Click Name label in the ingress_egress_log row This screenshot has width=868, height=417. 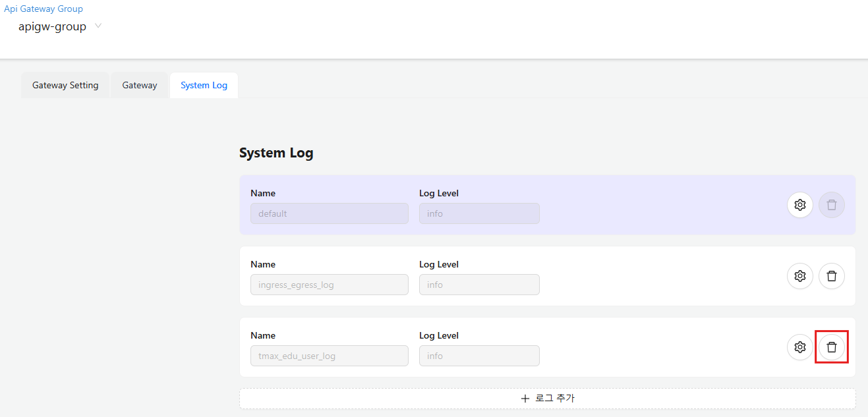pyautogui.click(x=263, y=264)
